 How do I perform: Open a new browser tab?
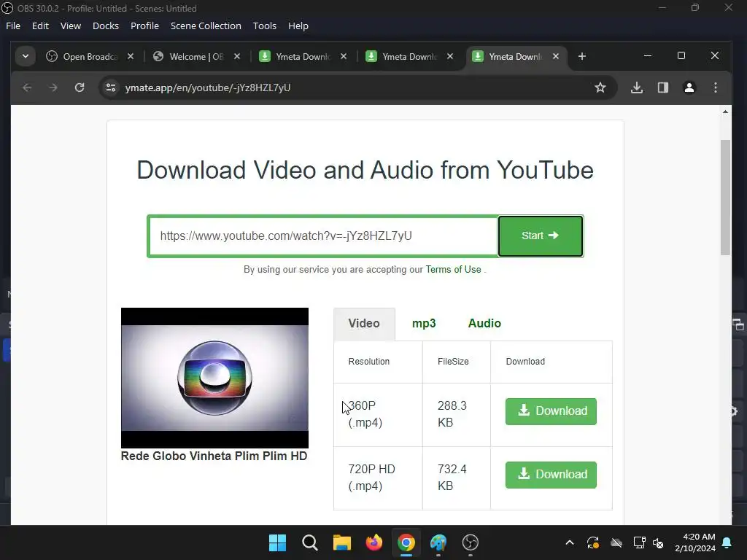click(581, 56)
